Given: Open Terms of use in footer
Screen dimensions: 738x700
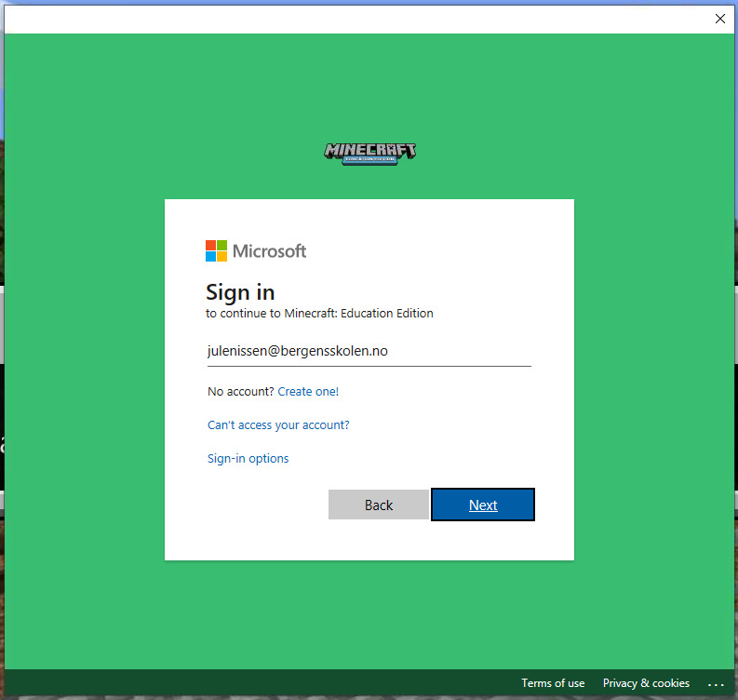Looking at the screenshot, I should pyautogui.click(x=553, y=683).
